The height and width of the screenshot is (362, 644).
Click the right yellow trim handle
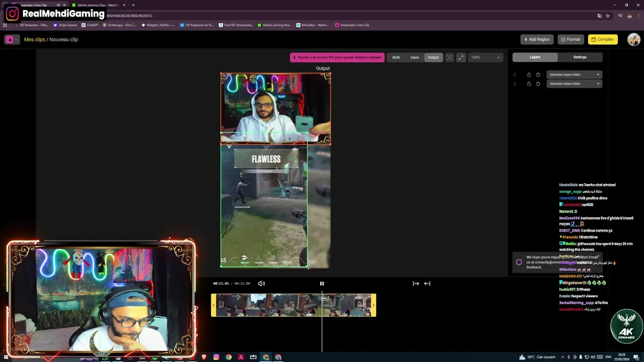pyautogui.click(x=373, y=305)
